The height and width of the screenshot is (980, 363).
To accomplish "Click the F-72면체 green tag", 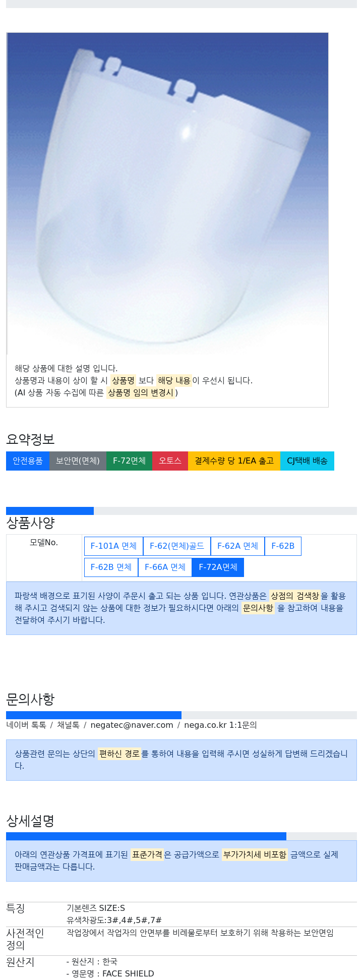I will [129, 461].
